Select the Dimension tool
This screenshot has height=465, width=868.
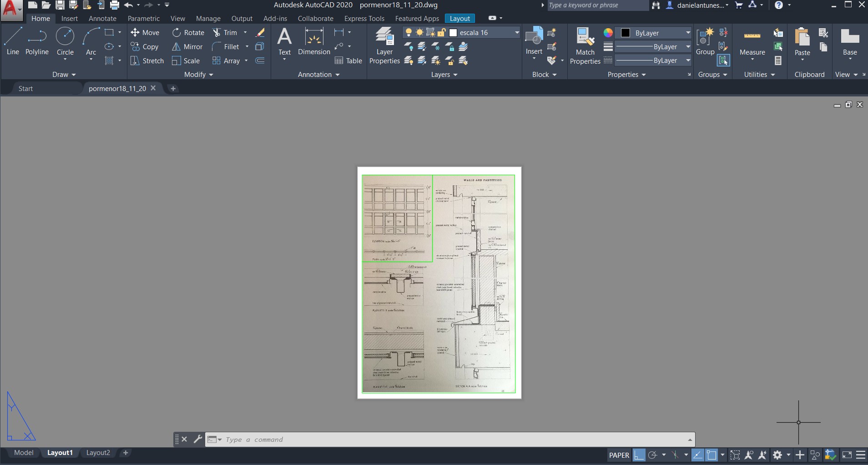coord(314,41)
